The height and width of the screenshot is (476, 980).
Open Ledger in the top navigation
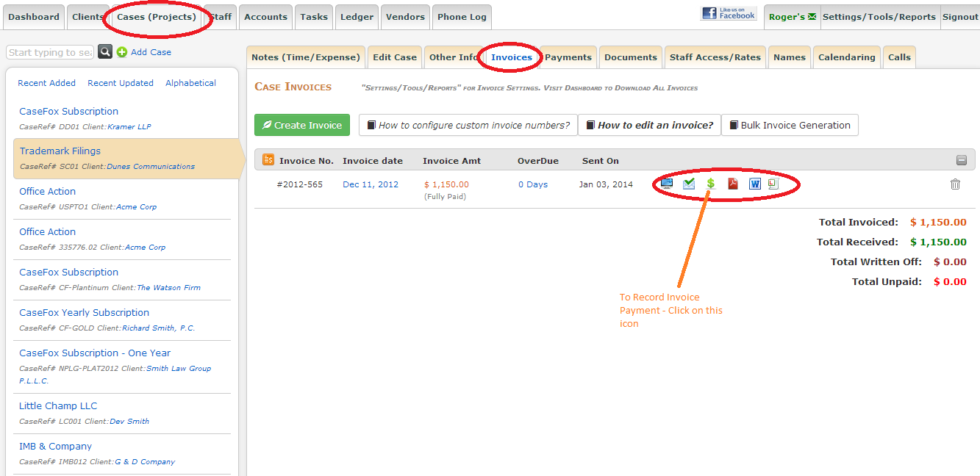(357, 17)
